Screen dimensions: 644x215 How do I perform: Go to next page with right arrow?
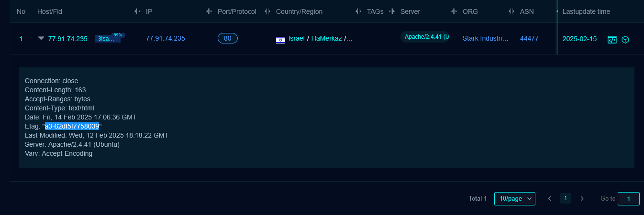[x=582, y=199]
